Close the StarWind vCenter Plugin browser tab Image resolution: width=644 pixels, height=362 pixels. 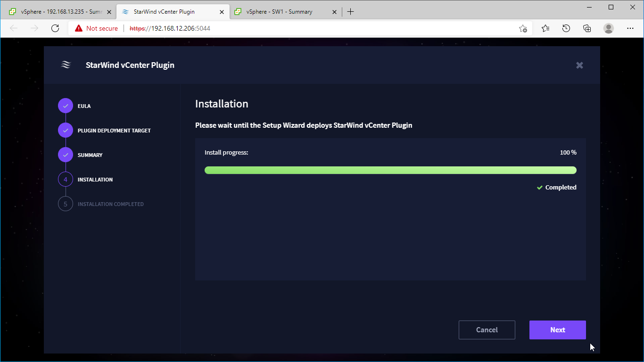(x=222, y=12)
